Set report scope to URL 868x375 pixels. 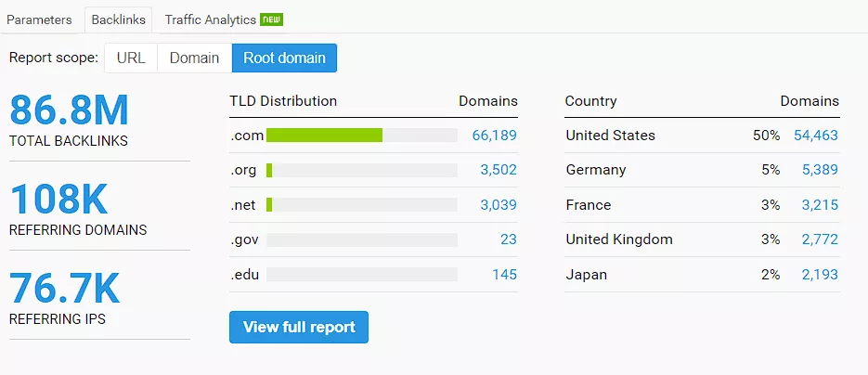[131, 58]
